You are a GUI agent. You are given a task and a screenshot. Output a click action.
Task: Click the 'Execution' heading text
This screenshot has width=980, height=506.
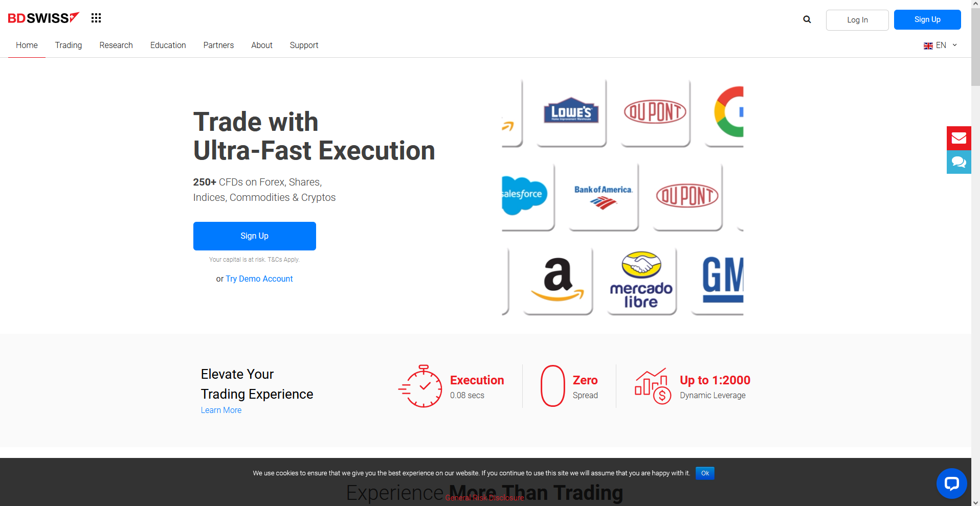477,380
